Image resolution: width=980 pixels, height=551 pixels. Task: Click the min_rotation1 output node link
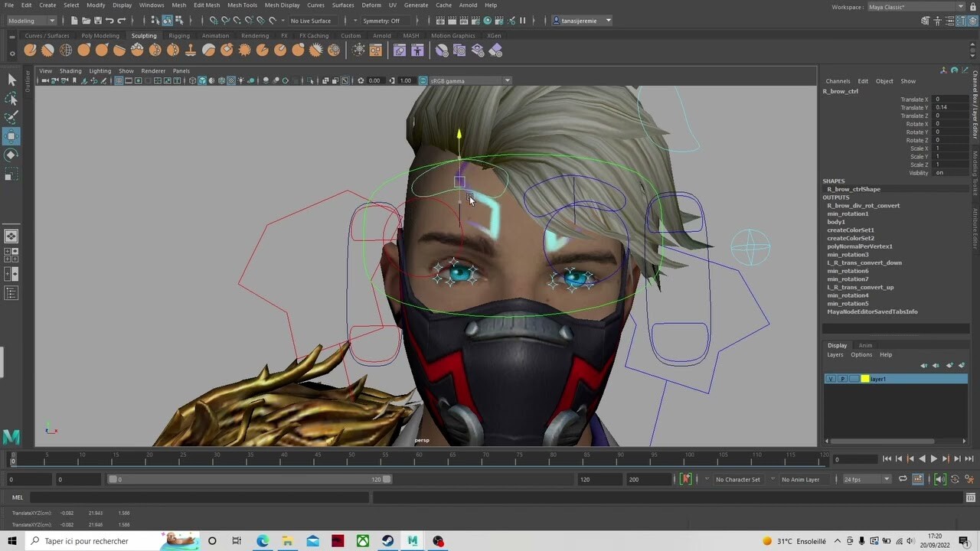[x=848, y=214]
